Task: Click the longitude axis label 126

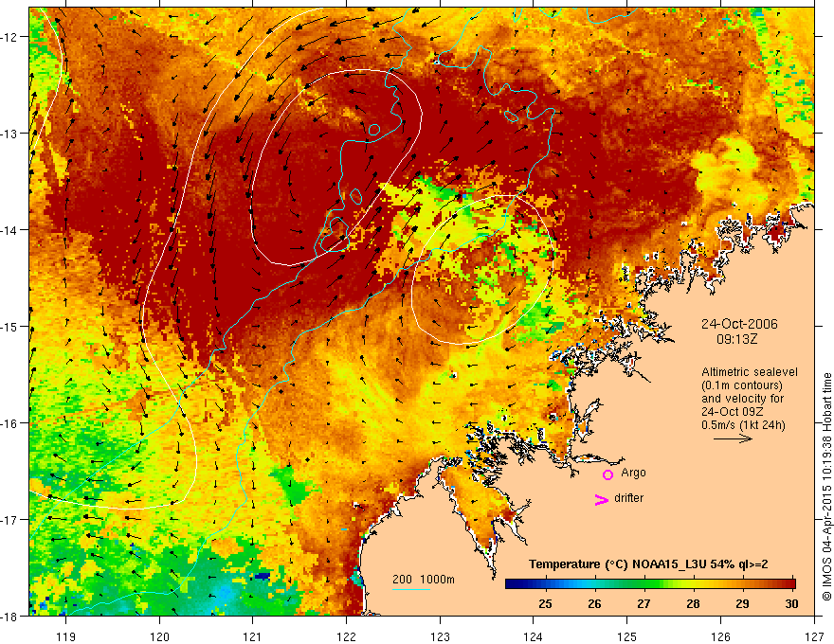Action: (x=720, y=636)
